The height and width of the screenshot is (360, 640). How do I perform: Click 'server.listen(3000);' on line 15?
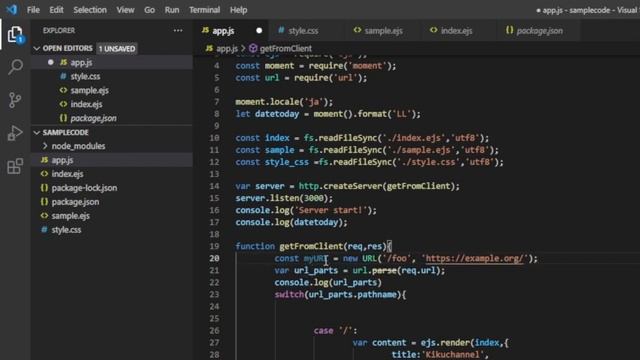[x=284, y=198]
